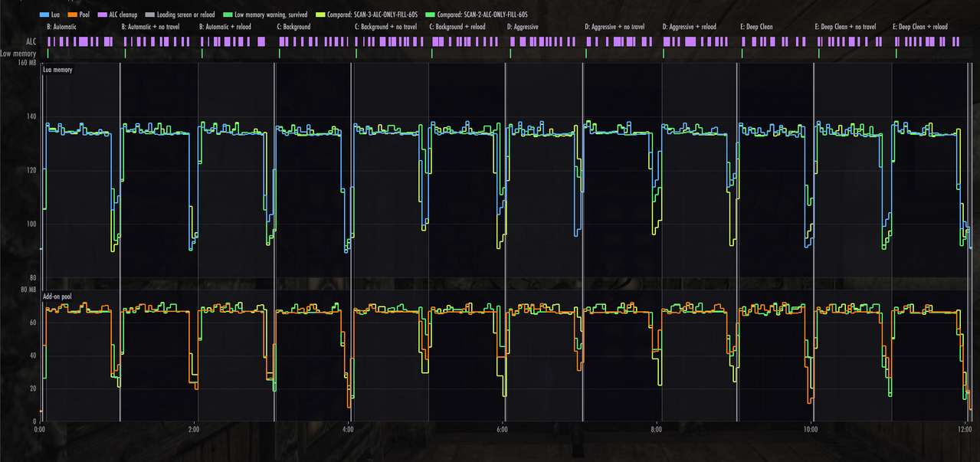The image size is (980, 462).
Task: Click the '8:00' time axis label
Action: 657,430
